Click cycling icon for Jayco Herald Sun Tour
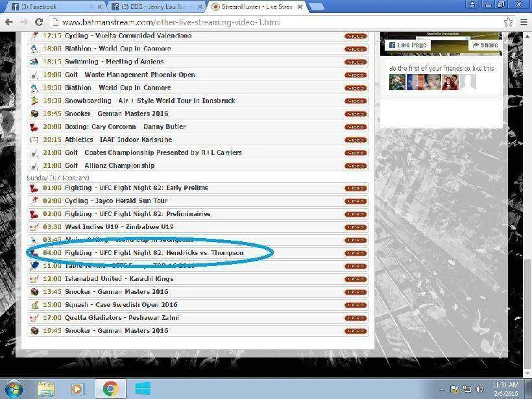 [34, 201]
